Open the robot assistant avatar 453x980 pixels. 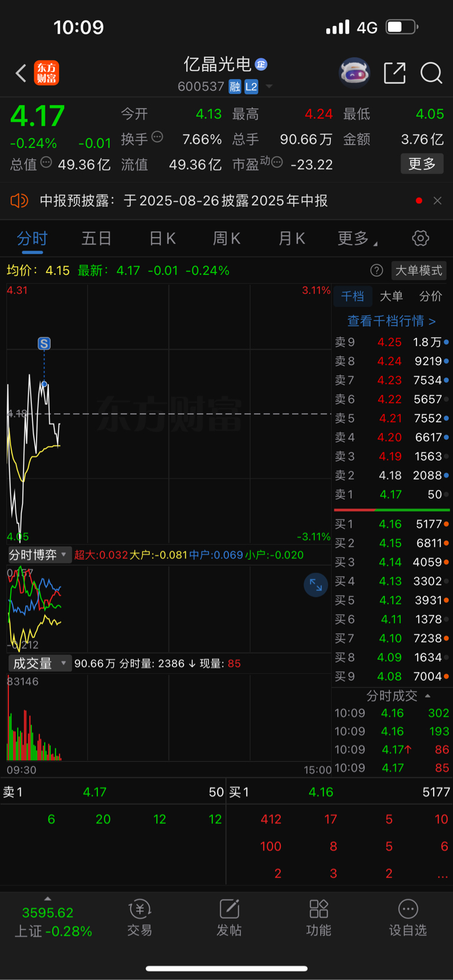click(354, 73)
